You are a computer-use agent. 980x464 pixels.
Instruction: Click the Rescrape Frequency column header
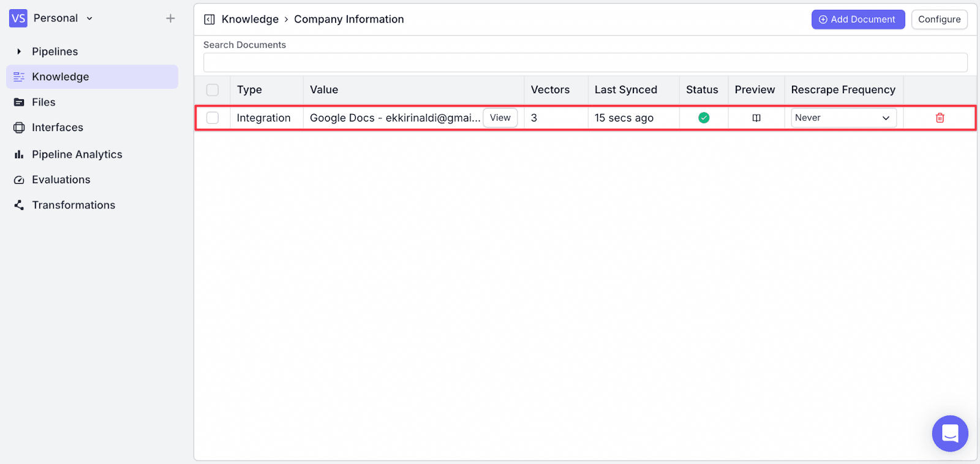[x=843, y=90]
